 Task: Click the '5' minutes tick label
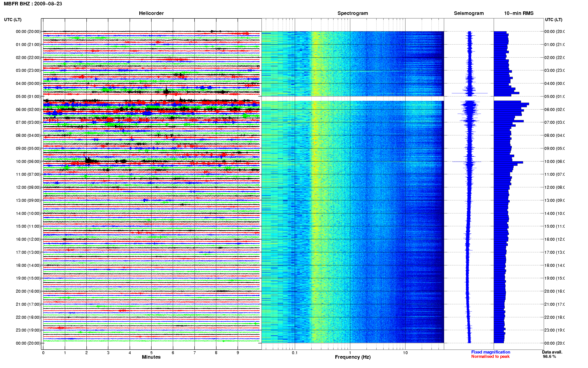click(151, 353)
